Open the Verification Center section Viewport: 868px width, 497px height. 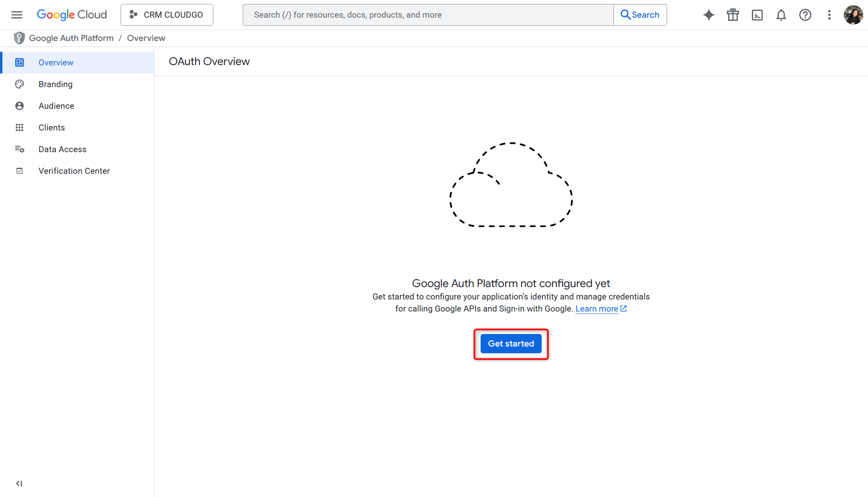74,171
